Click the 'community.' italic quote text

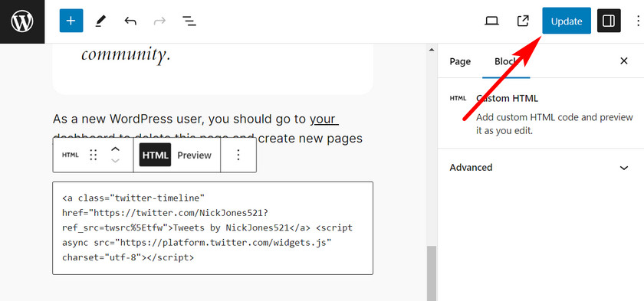pyautogui.click(x=126, y=54)
